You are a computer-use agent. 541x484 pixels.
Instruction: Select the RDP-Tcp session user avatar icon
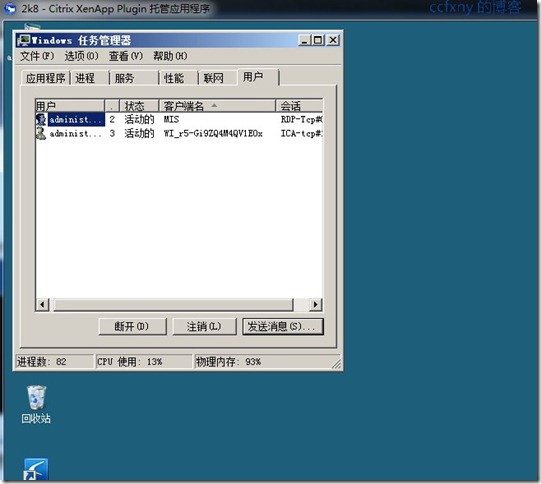(x=41, y=119)
